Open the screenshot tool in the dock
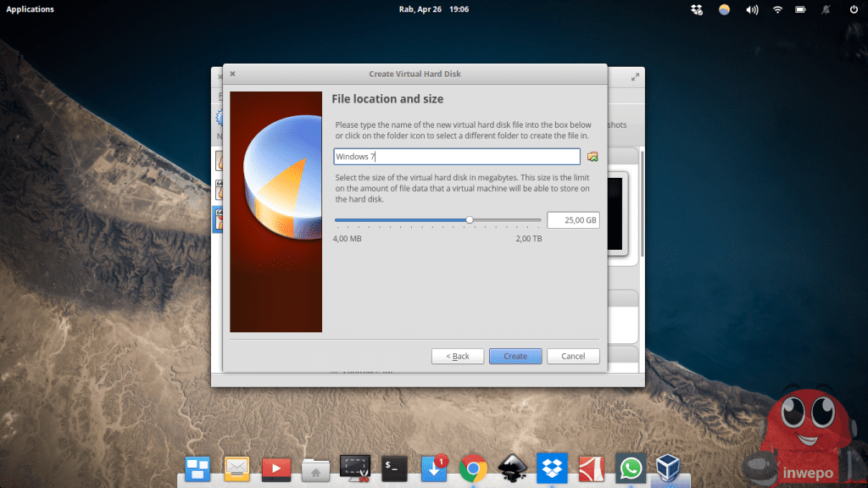This screenshot has height=488, width=868. pyautogui.click(x=355, y=468)
